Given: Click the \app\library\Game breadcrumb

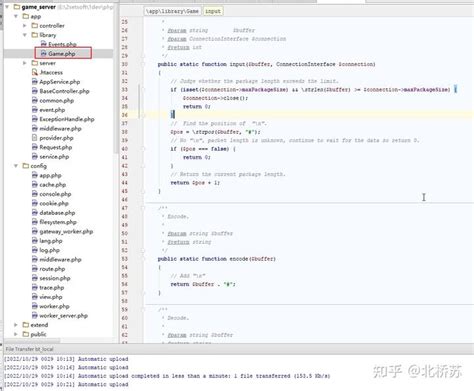Looking at the screenshot, I should [x=172, y=11].
